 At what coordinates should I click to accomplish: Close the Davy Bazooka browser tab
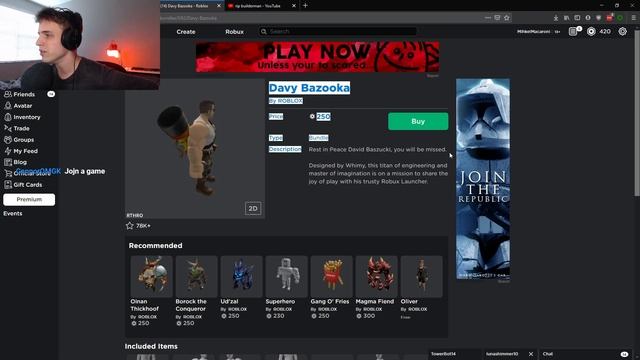[x=219, y=6]
